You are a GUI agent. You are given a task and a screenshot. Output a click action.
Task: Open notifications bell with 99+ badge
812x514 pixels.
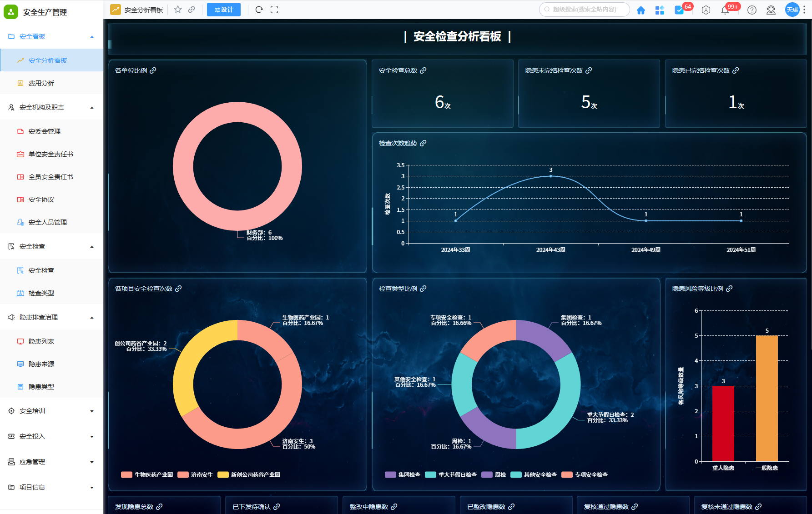725,10
